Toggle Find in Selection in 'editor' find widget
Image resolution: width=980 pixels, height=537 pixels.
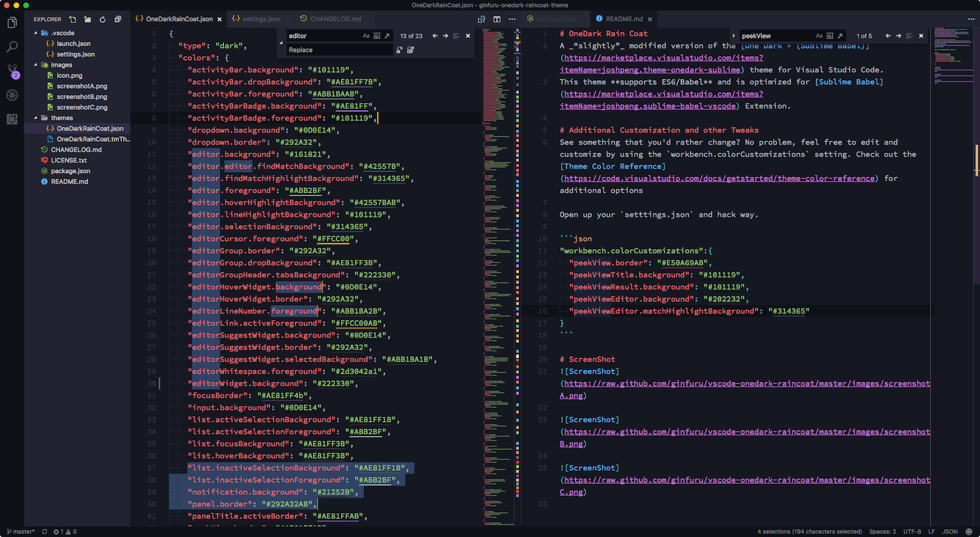pos(456,36)
